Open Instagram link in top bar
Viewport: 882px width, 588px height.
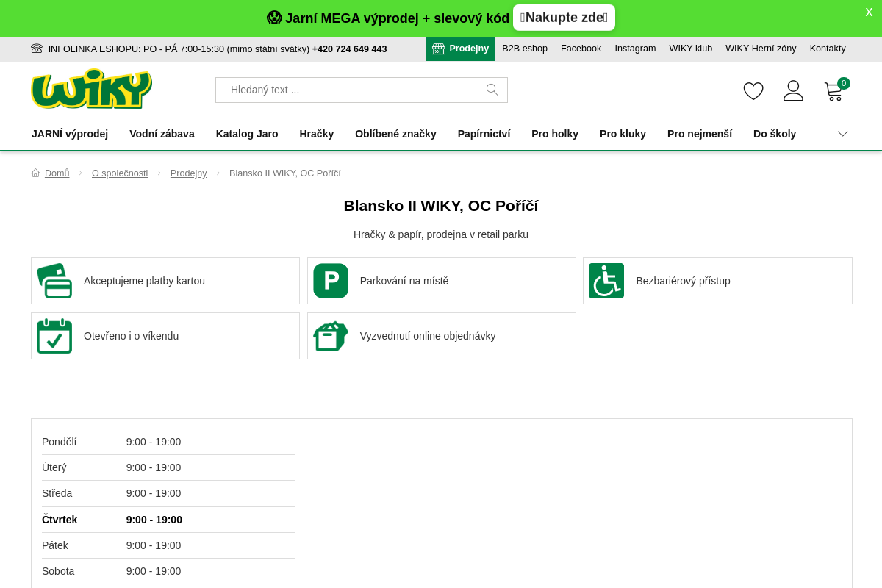point(635,49)
